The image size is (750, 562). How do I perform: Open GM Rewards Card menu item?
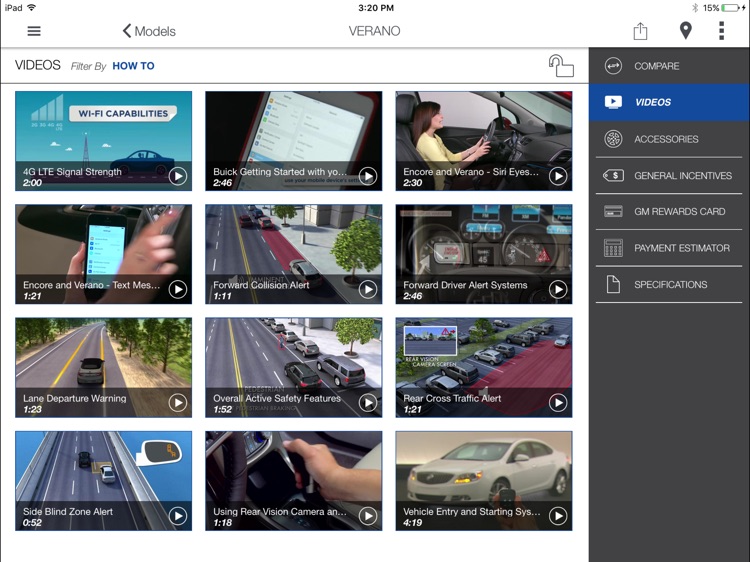pos(669,211)
